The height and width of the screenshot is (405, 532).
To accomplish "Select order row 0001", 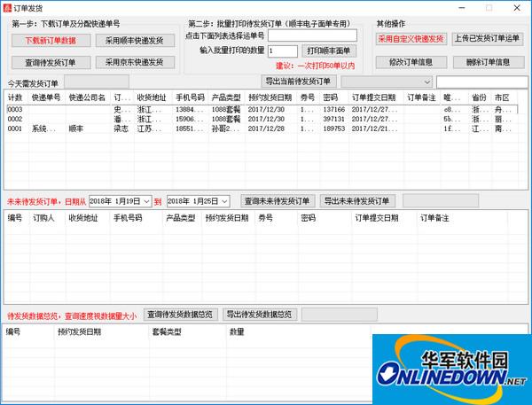I will click(262, 129).
